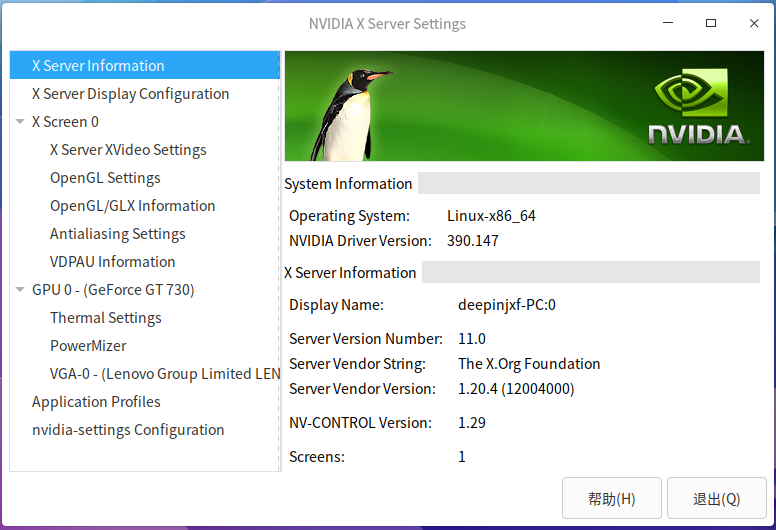Collapse the GPU 0 GeForce GT 730 node
The image size is (776, 530).
click(x=20, y=290)
